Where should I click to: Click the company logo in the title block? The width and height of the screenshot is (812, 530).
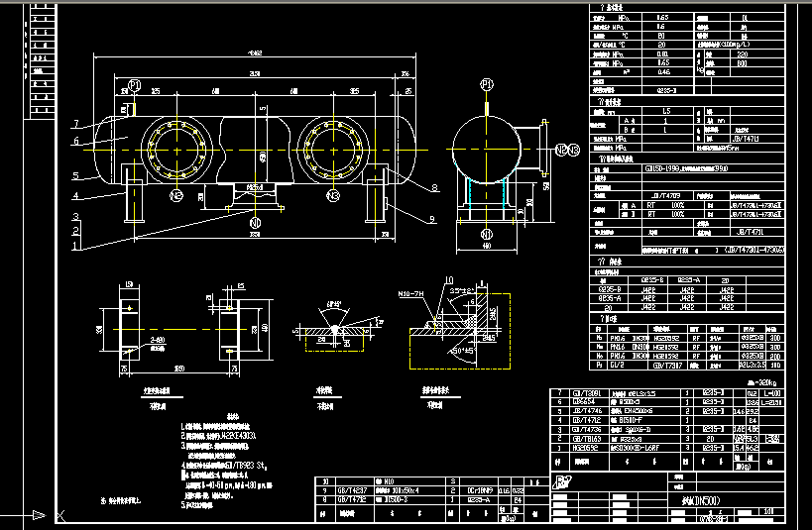(x=561, y=482)
